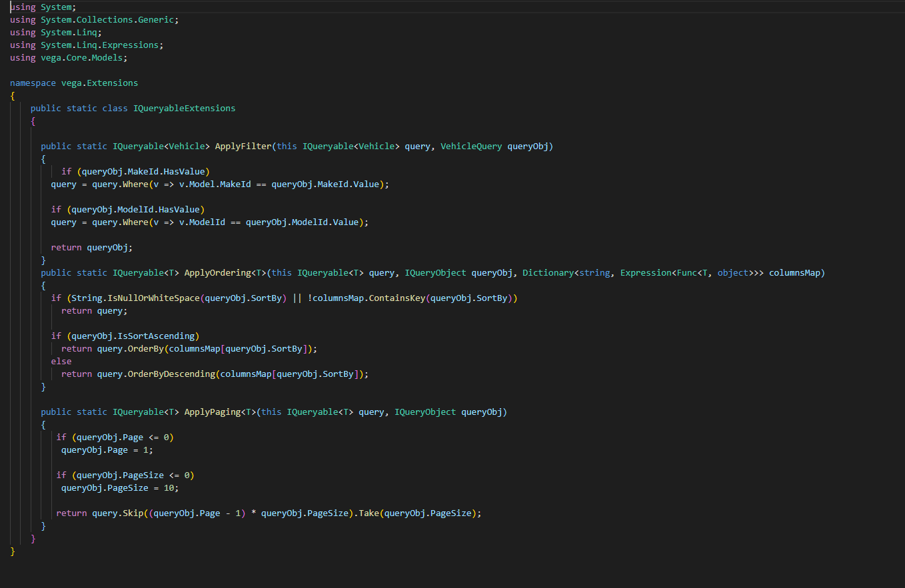Screen dimensions: 905x588
Task: Click 'v.Model.MakeId' in the Where clause
Action: 215,184
